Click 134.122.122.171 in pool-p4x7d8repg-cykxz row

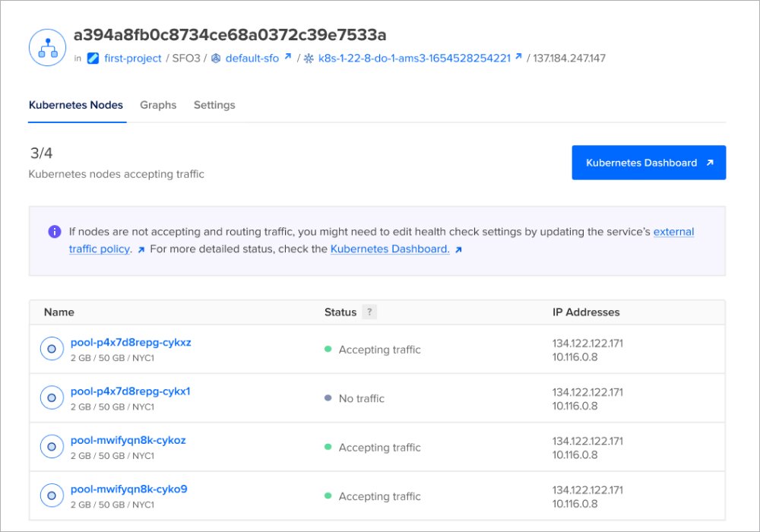point(587,343)
